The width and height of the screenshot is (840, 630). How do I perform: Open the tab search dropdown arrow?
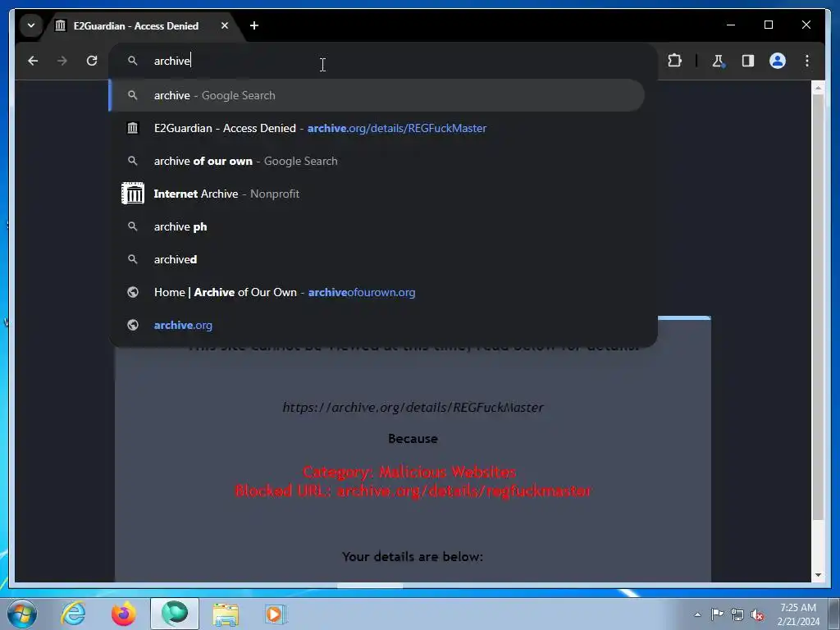click(31, 25)
